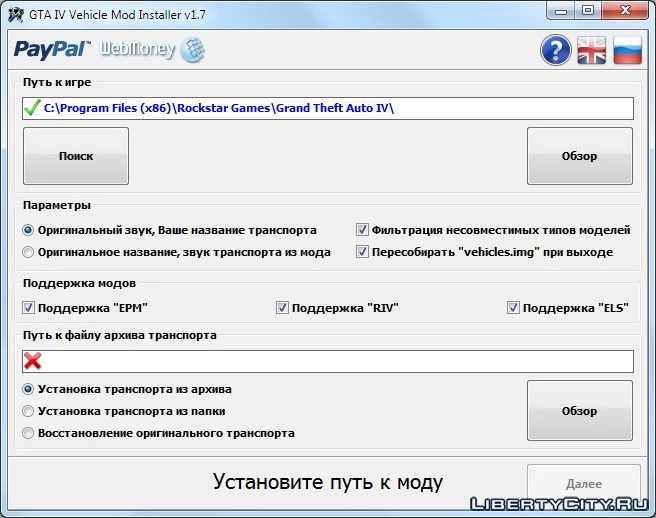Viewport: 656px width, 518px height.
Task: Open the WebMoney donation logo
Action: [153, 50]
